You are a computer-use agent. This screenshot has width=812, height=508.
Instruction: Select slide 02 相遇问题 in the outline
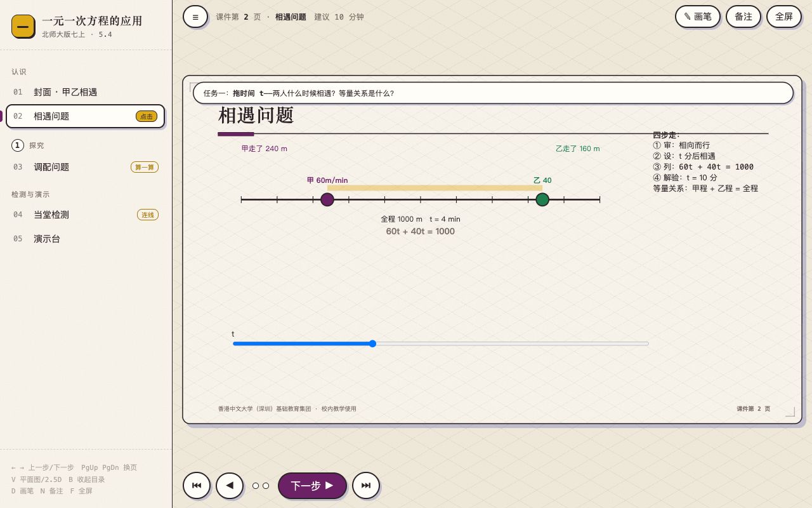pyautogui.click(x=85, y=116)
